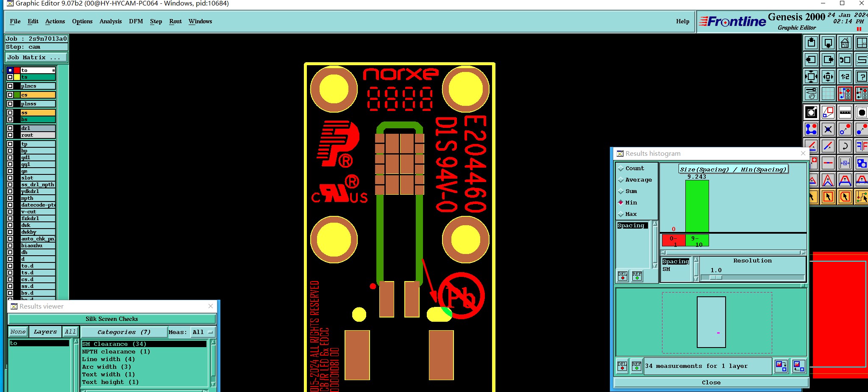Open the Categories (7) selector
This screenshot has height=392, width=868.
pyautogui.click(x=124, y=332)
